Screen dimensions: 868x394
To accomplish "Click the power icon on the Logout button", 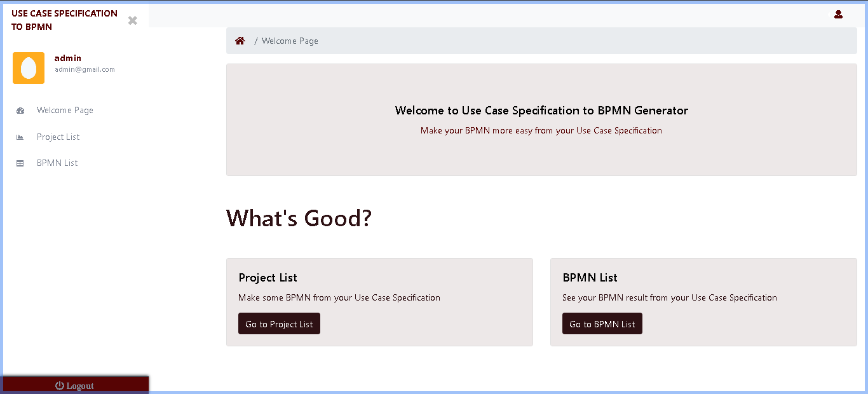I will pos(59,385).
